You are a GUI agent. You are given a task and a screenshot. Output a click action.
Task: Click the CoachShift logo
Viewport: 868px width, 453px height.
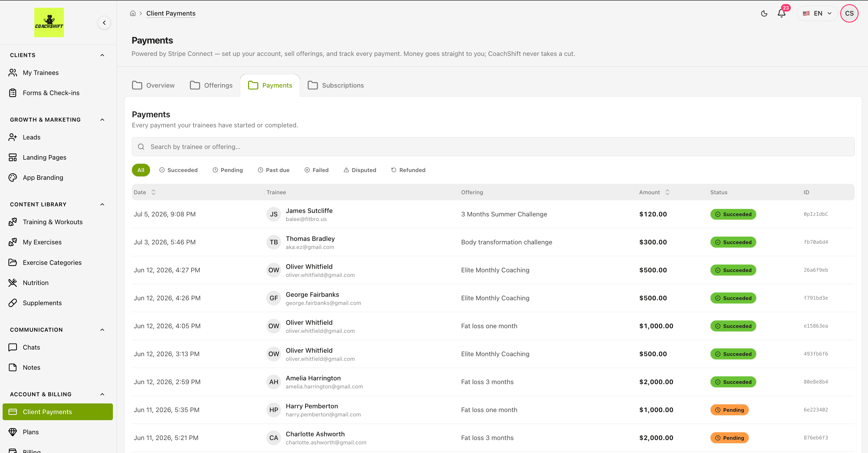(49, 22)
